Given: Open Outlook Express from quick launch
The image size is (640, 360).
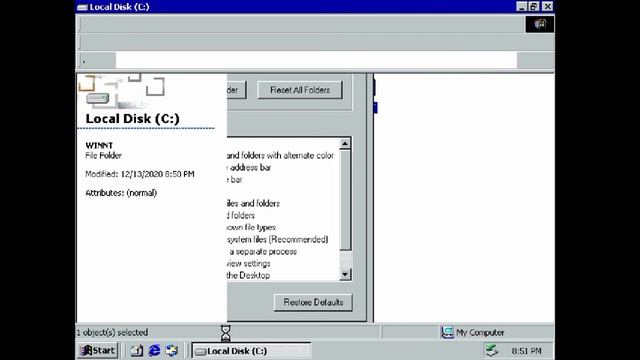Looking at the screenshot, I should [x=172, y=351].
